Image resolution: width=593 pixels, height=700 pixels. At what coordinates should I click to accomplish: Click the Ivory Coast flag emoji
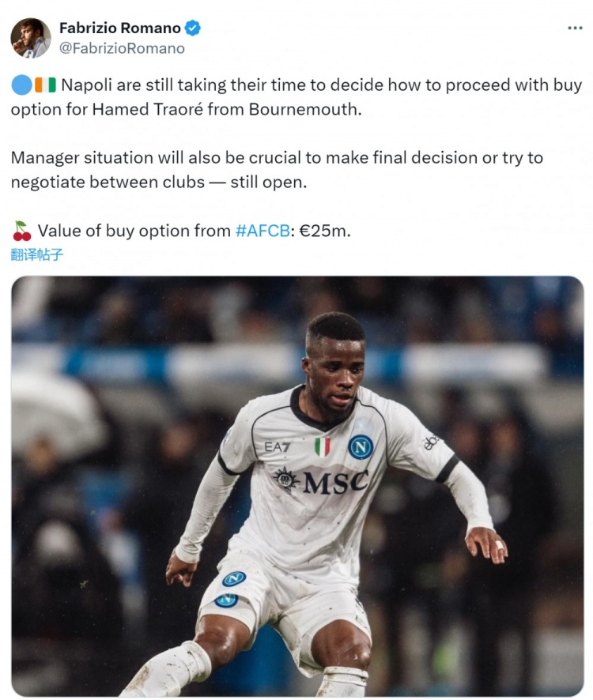coord(45,85)
